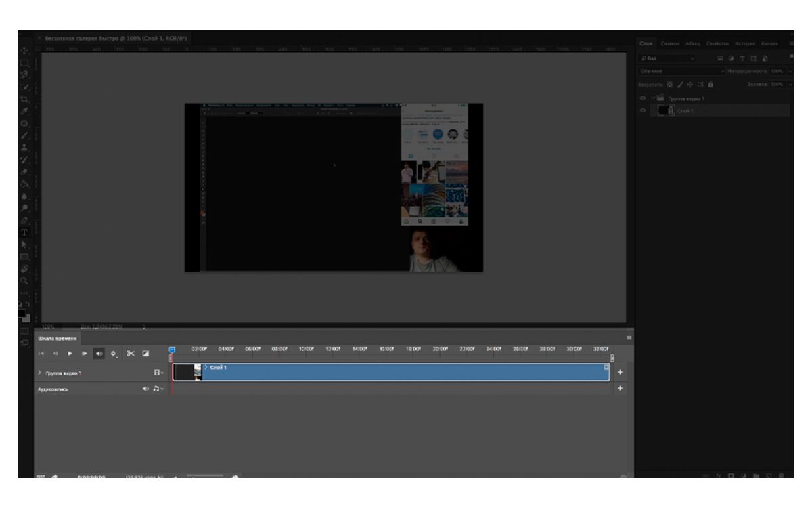Expand the Слой 1 clip properties arrow

tap(206, 368)
